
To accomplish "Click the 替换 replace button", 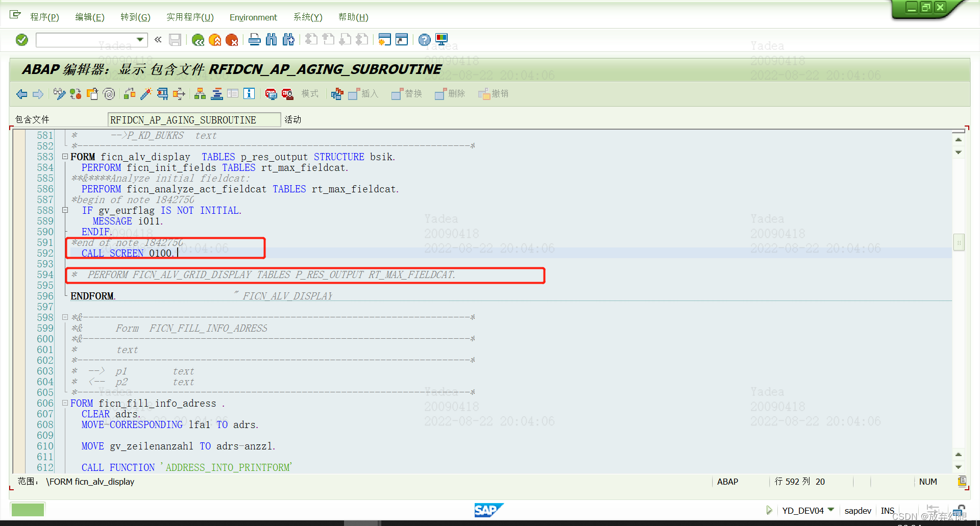I will tap(407, 94).
